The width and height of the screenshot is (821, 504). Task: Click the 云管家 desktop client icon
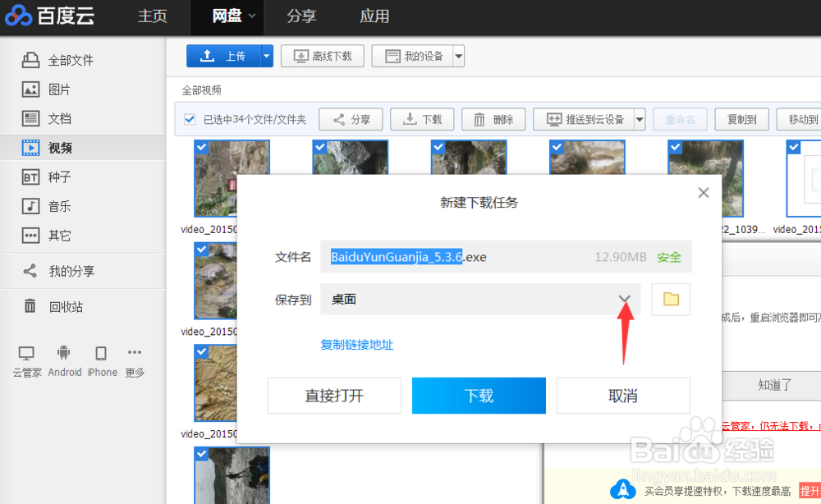[x=26, y=354]
